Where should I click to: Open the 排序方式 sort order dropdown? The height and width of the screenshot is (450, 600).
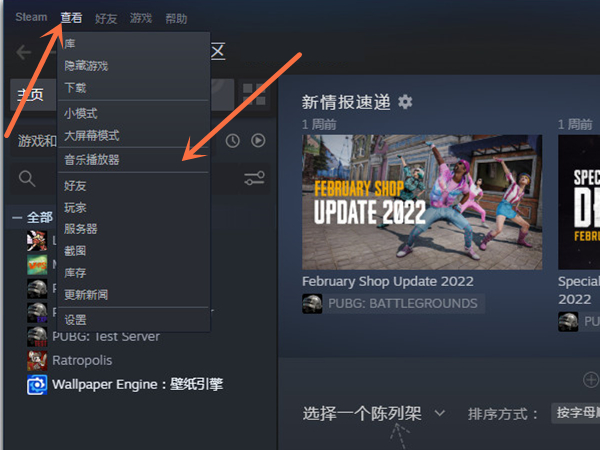(574, 413)
